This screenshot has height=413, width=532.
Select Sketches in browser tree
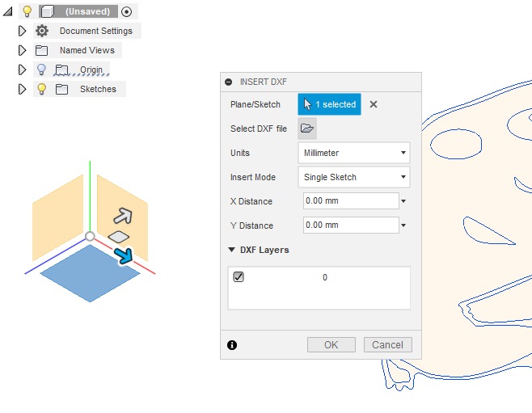click(98, 89)
